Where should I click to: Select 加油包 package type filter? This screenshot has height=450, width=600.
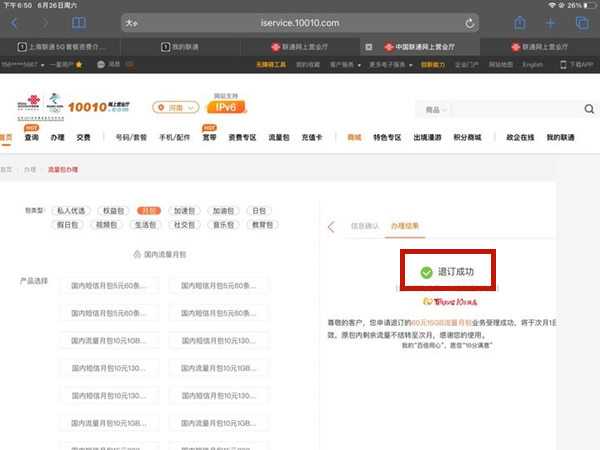coord(226,211)
